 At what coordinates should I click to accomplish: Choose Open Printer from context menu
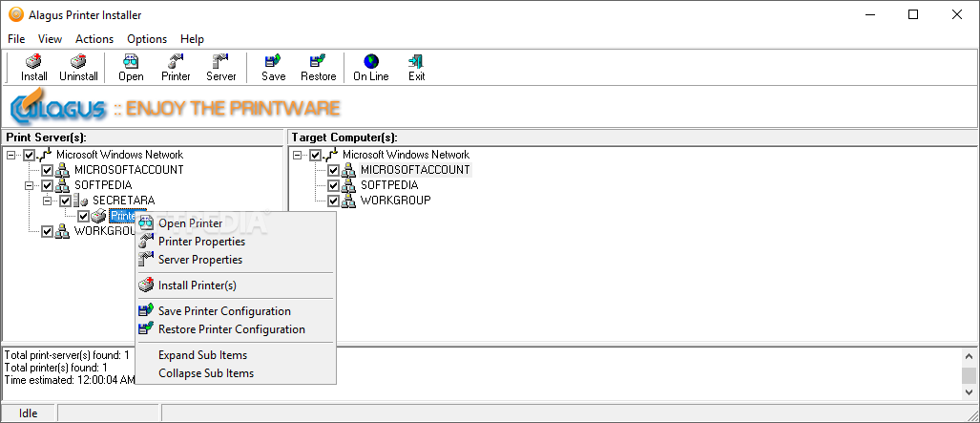(236, 223)
